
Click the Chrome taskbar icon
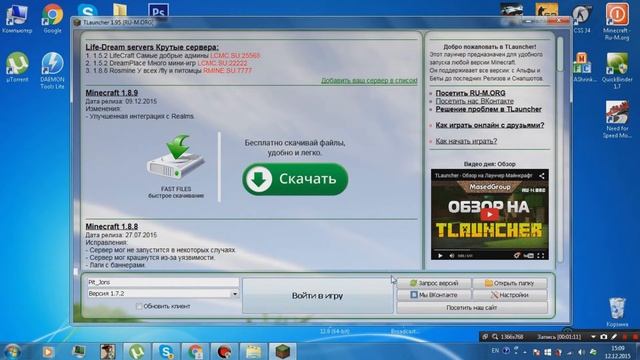point(195,351)
